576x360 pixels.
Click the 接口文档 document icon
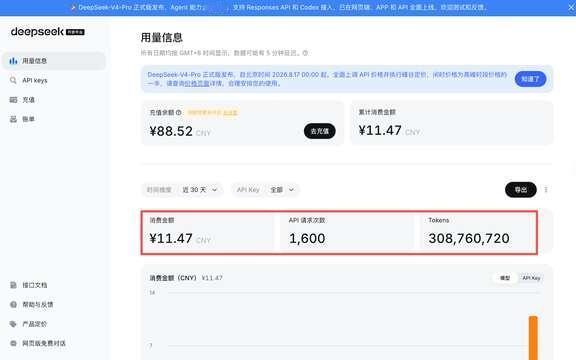click(13, 285)
